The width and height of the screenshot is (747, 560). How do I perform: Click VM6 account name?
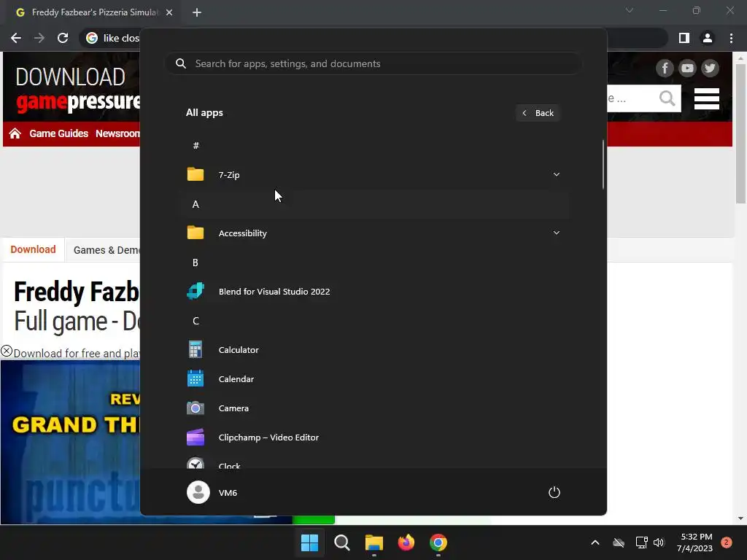228,493
